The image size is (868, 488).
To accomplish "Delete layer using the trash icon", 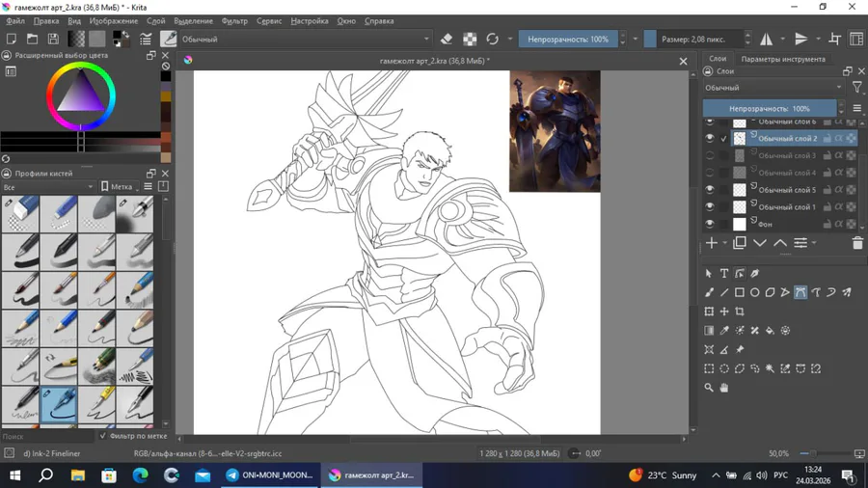I will 857,244.
